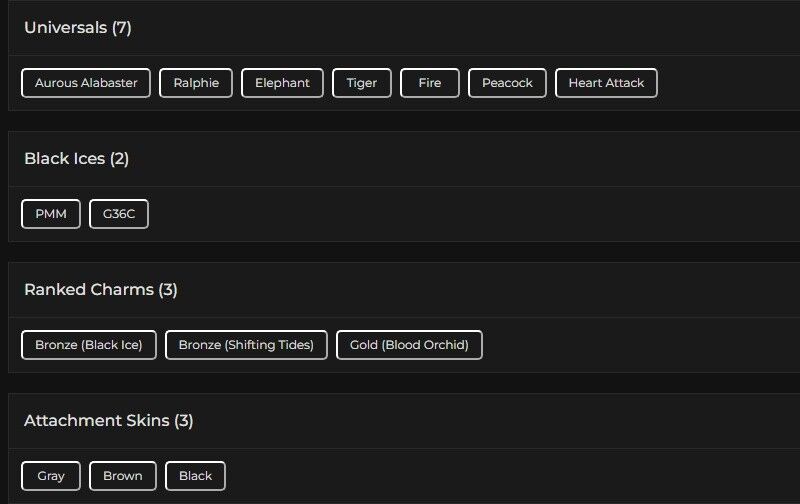This screenshot has width=800, height=504.
Task: Pick the Fire universal skin
Action: [x=430, y=83]
